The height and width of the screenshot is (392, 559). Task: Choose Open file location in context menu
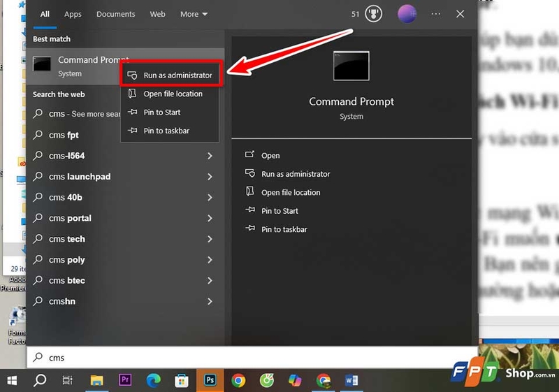170,94
